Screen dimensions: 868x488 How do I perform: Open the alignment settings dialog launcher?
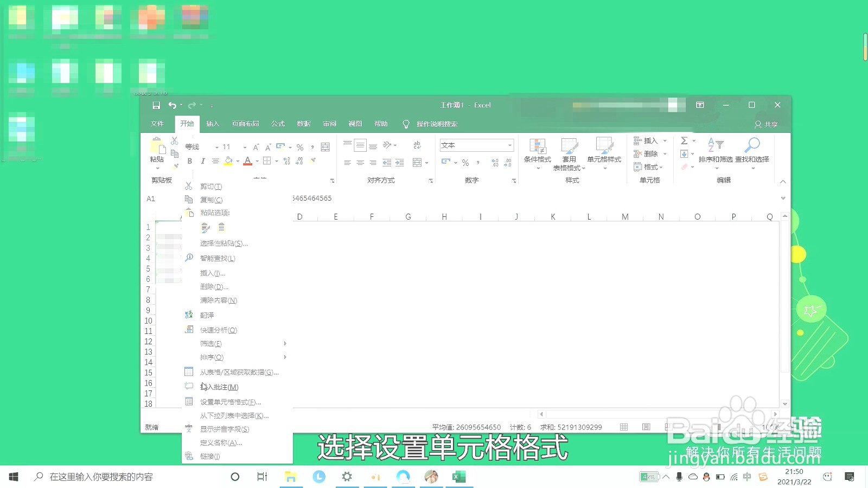pos(431,181)
